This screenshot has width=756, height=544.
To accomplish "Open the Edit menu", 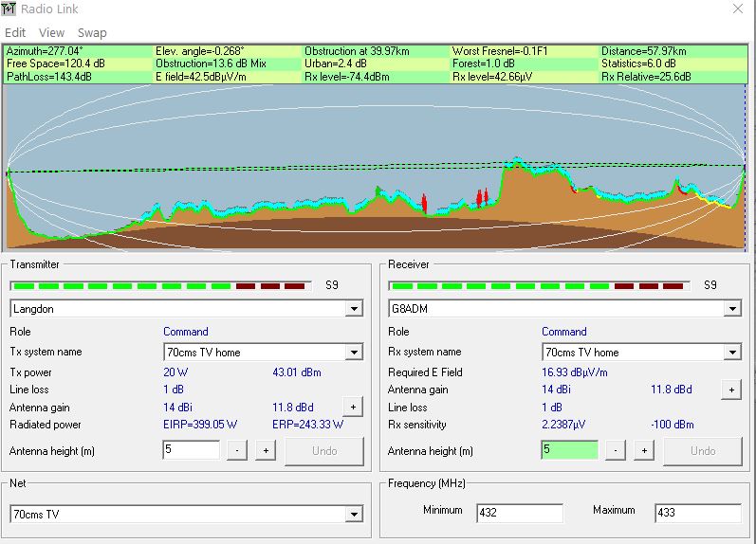I will tap(15, 33).
